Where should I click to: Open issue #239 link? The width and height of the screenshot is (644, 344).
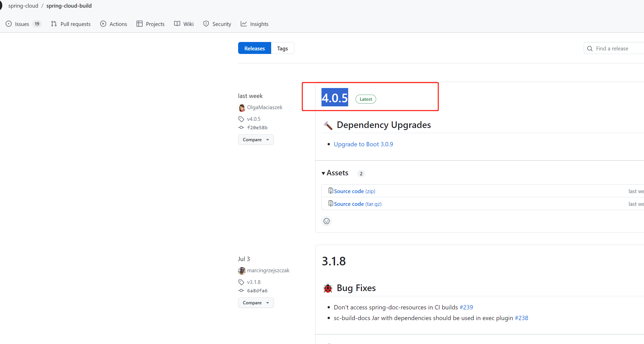pos(466,307)
